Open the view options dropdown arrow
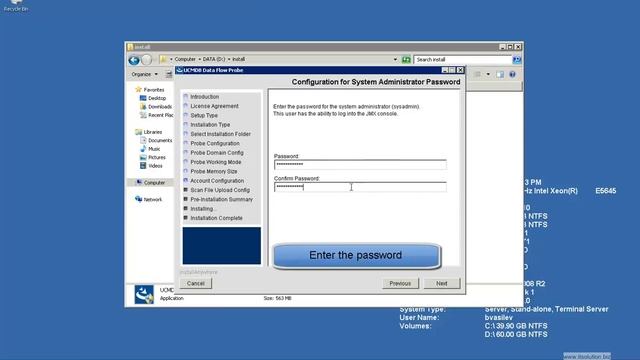 click(488, 74)
